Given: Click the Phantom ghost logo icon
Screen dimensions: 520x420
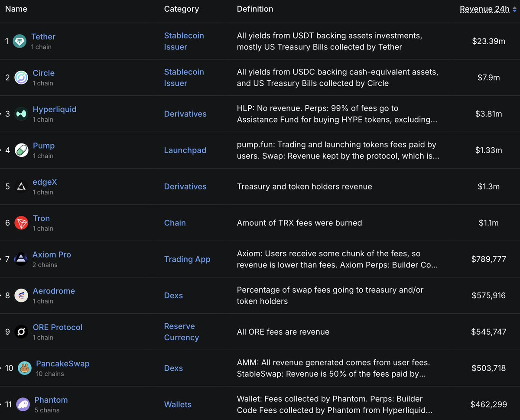Looking at the screenshot, I should pyautogui.click(x=23, y=405).
